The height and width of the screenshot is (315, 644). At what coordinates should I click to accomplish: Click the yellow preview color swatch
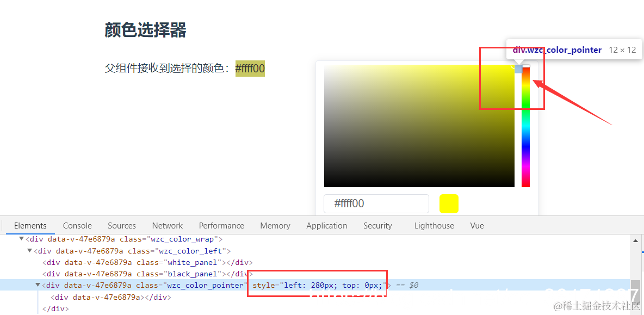449,203
